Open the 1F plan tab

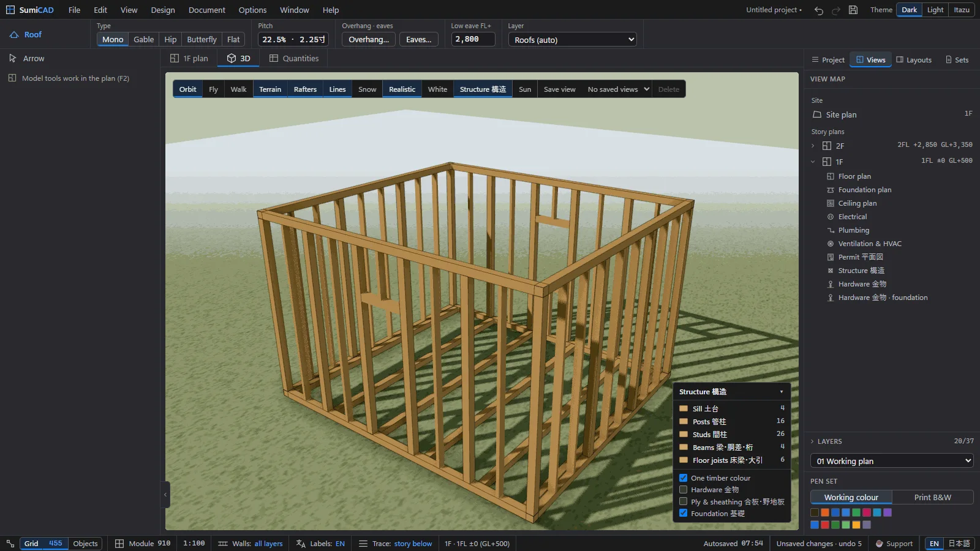189,58
